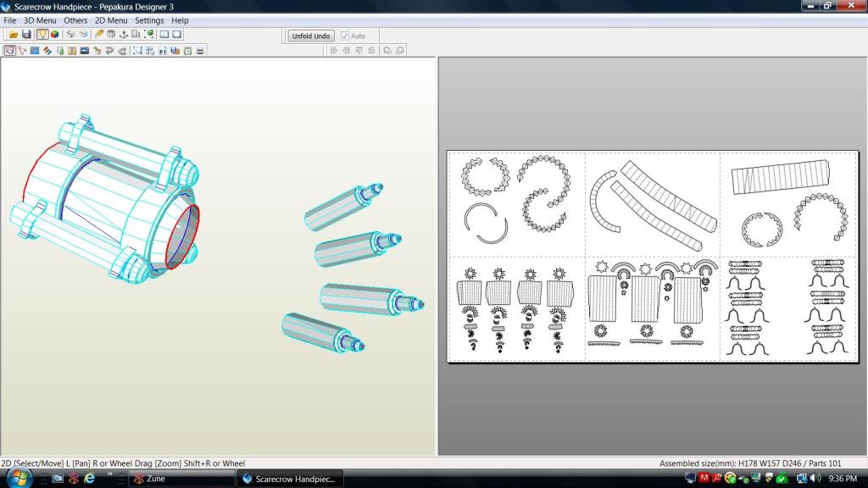The image size is (868, 488).
Task: Open the Settings menu
Action: coord(149,20)
